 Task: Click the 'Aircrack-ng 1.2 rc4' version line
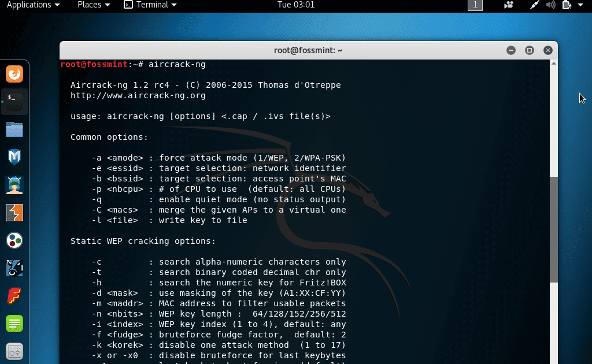point(205,85)
